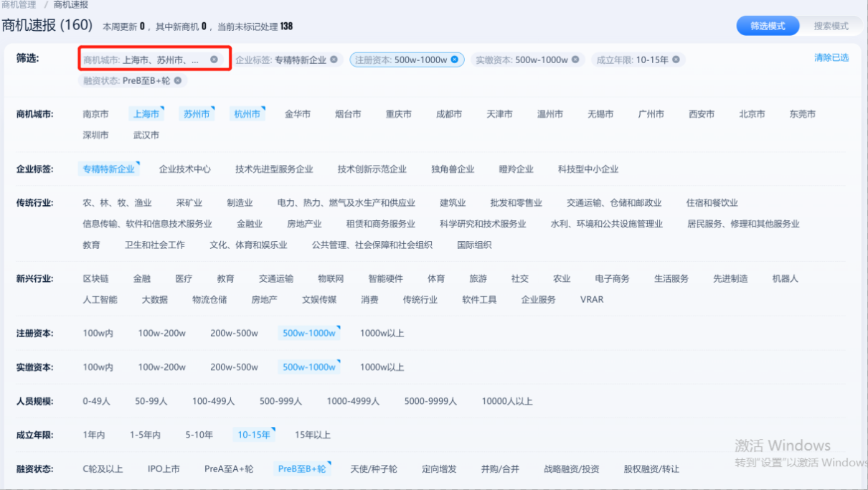868x490 pixels.
Task: Remove the 实缴资本 500w-1000w filter tag
Action: pyautogui.click(x=575, y=60)
